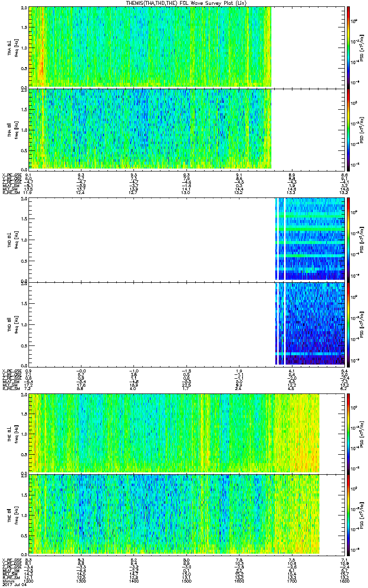
Task: Click the 1300 time tick label
Action: pos(81,581)
